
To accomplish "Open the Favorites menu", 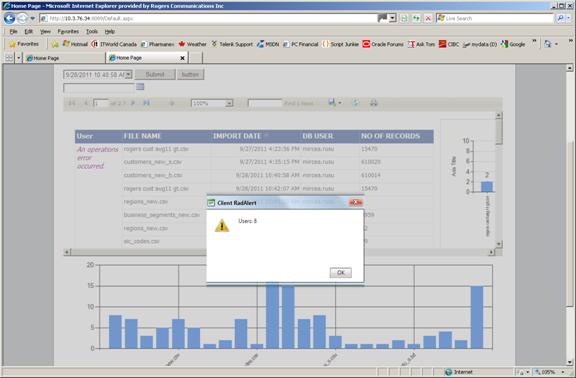I will 68,32.
